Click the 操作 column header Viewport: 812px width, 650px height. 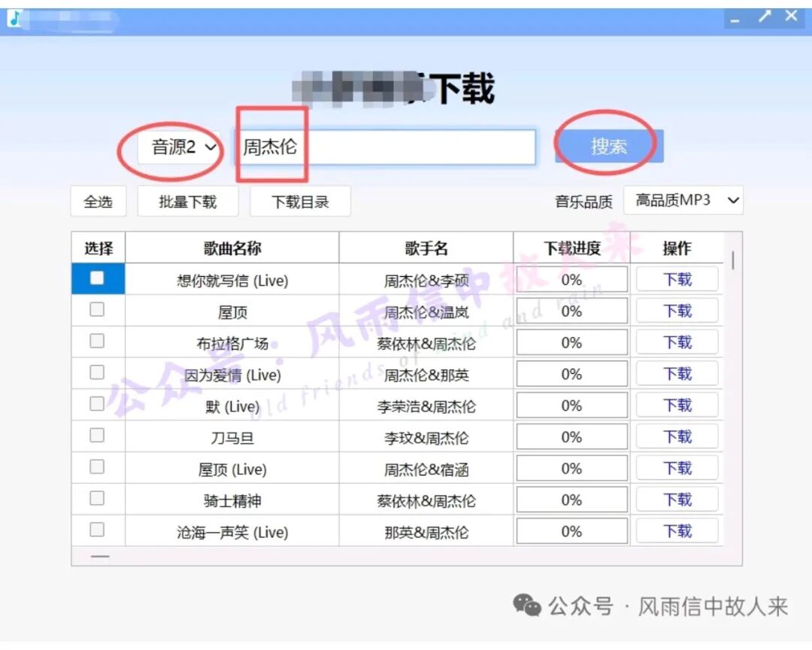[x=677, y=248]
